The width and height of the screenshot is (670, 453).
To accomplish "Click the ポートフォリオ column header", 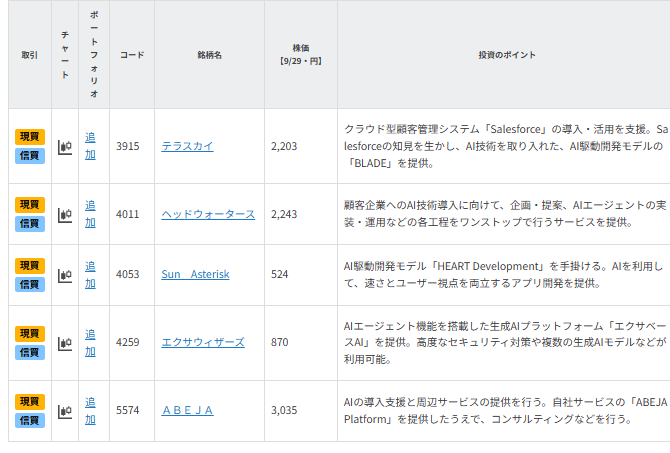I will point(94,55).
